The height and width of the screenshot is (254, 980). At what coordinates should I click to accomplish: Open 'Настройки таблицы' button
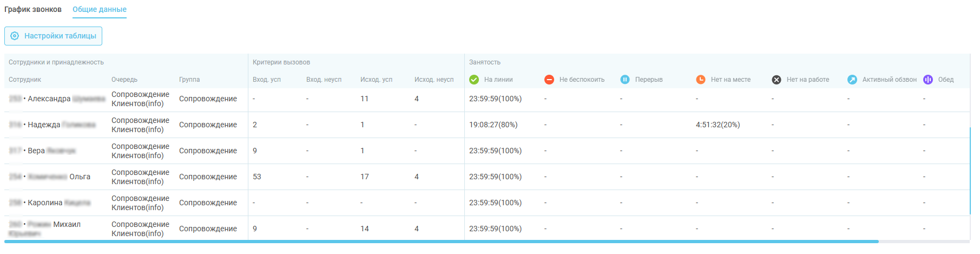click(x=53, y=36)
